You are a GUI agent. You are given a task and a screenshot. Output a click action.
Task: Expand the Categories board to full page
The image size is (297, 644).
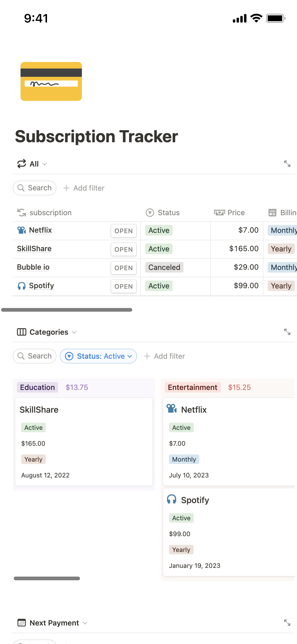[x=287, y=332]
